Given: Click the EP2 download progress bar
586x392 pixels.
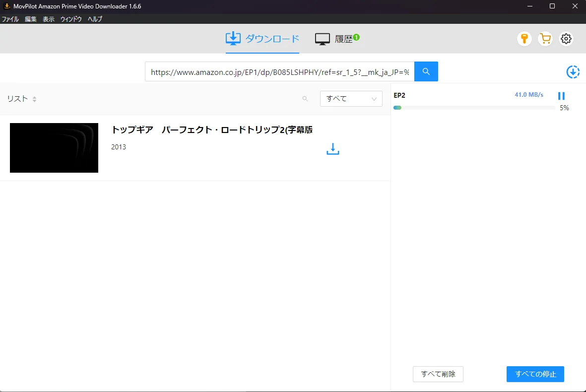Looking at the screenshot, I should pyautogui.click(x=474, y=108).
